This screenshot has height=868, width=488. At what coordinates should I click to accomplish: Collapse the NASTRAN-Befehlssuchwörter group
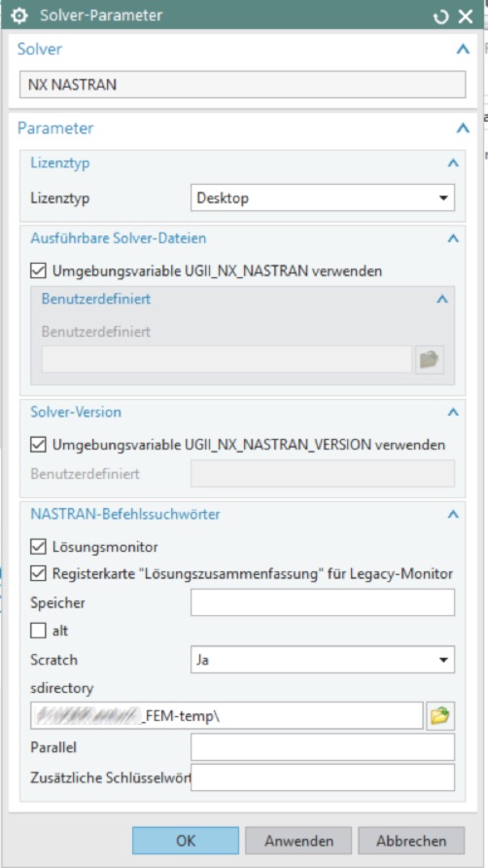[453, 514]
